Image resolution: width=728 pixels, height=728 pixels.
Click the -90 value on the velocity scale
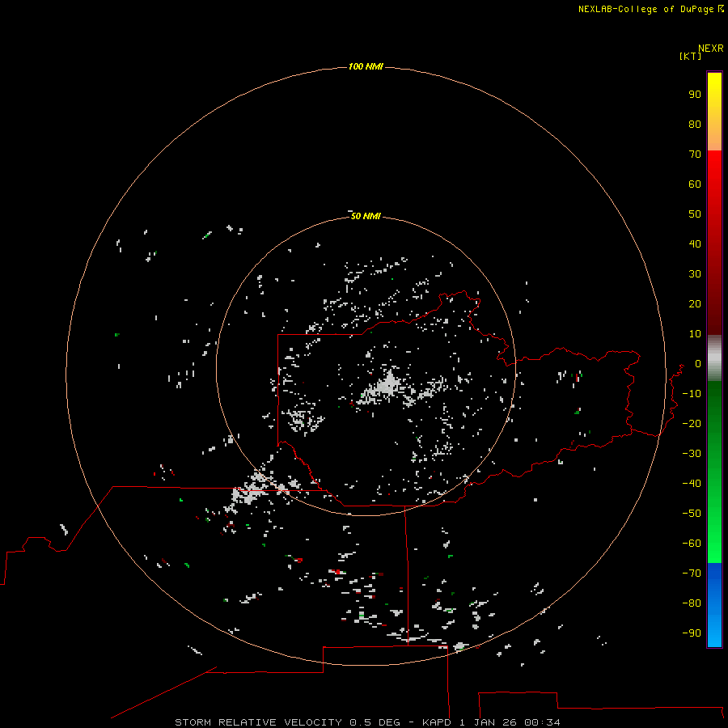point(692,633)
